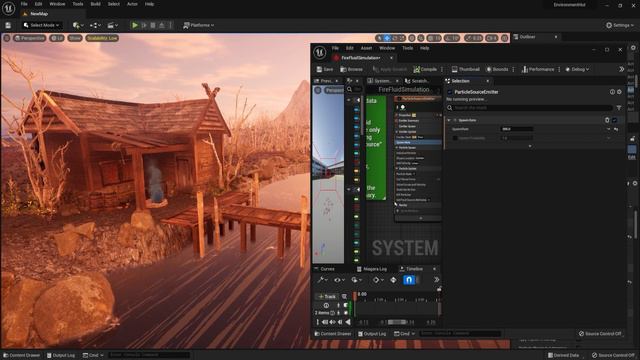Open the main editor Settings dropdown
Viewport: 640px width, 360px height.
click(x=620, y=25)
